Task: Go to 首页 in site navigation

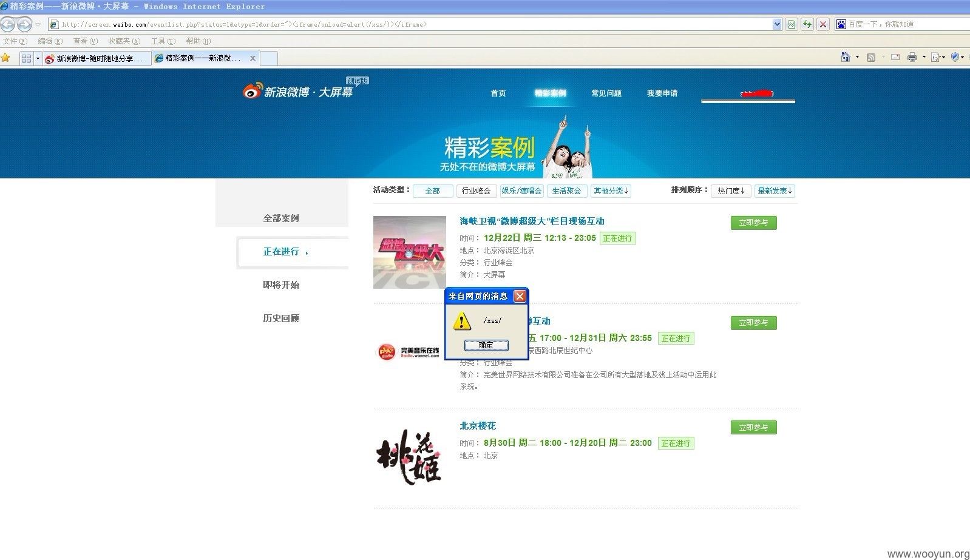Action: click(498, 93)
